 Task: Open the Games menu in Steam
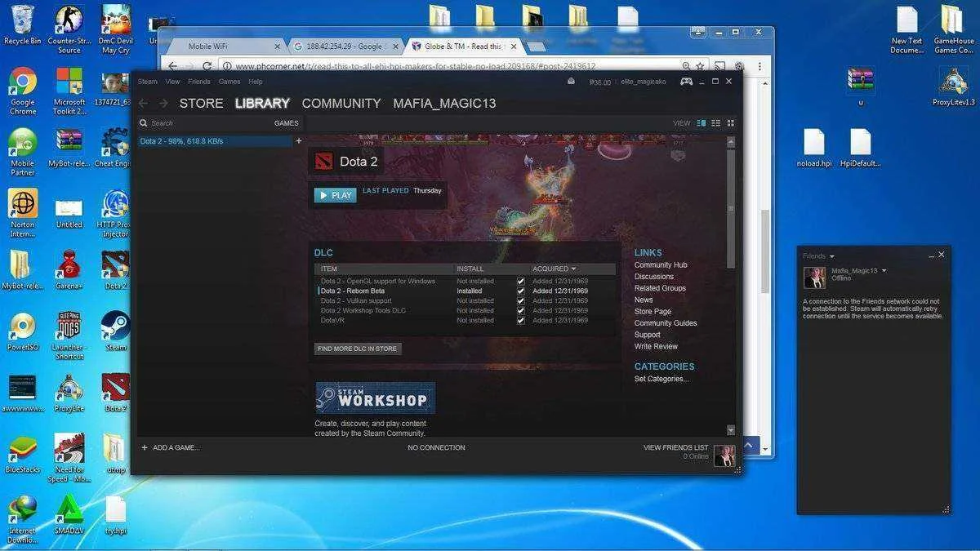point(229,82)
